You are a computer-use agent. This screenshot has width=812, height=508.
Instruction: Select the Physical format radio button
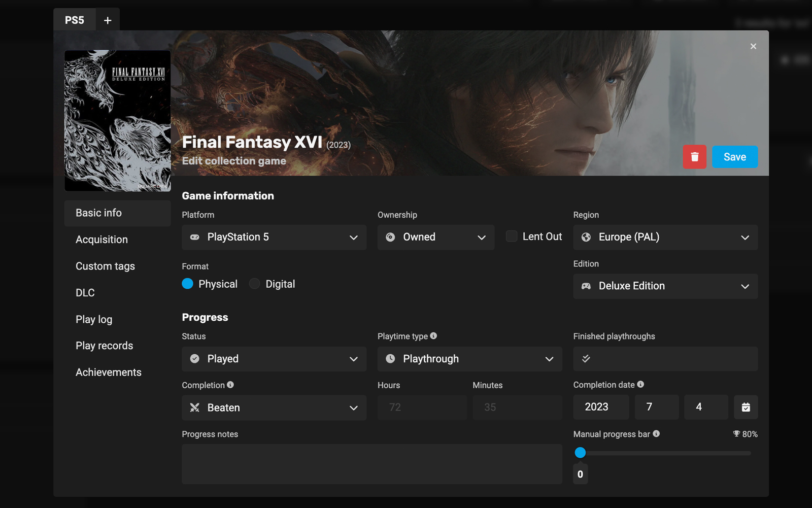[188, 284]
